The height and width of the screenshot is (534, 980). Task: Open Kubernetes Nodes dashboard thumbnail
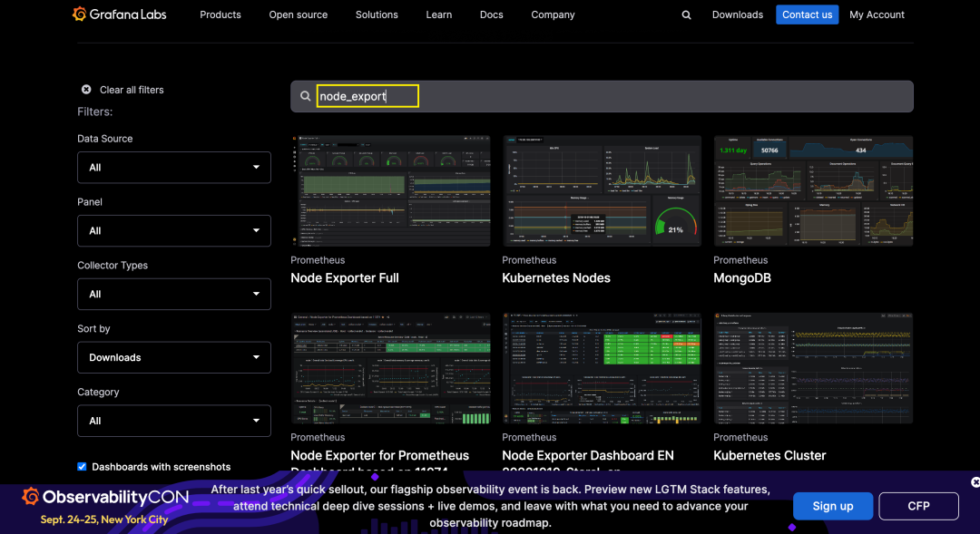coord(602,190)
